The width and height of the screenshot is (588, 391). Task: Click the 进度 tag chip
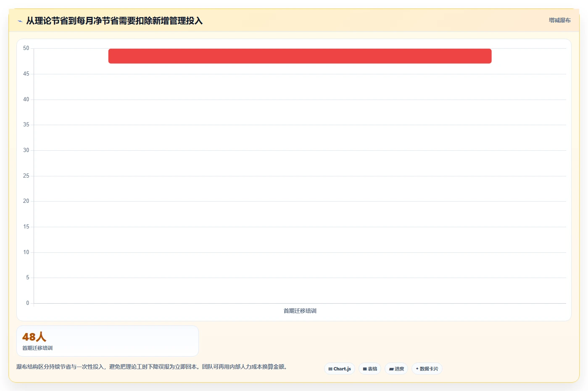point(396,369)
